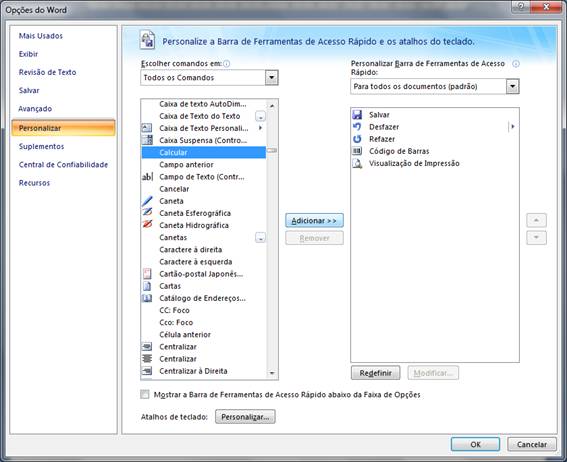Open the Todos os Comandos dropdown

click(272, 78)
